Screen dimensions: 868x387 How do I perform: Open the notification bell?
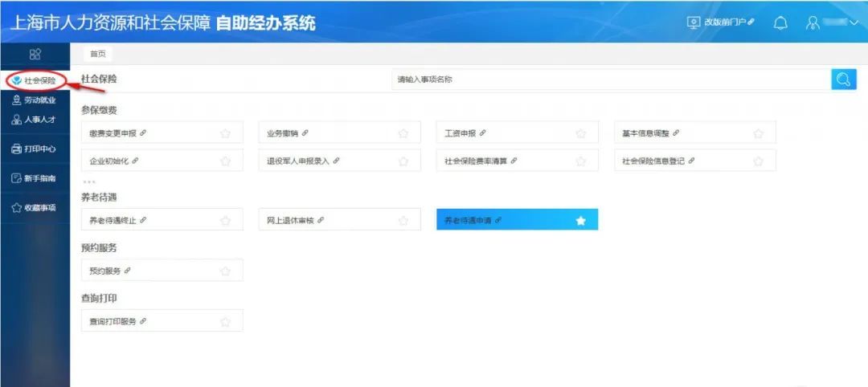coord(780,22)
